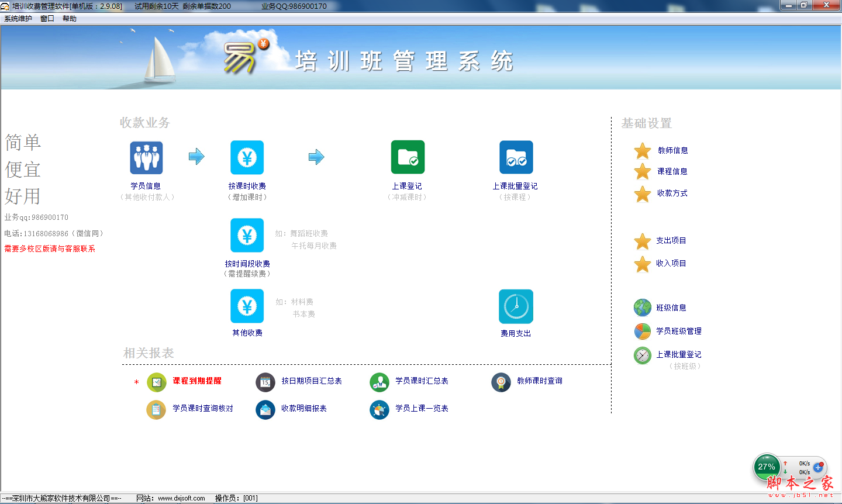Click the star icon beside 收入项目

pos(643,264)
